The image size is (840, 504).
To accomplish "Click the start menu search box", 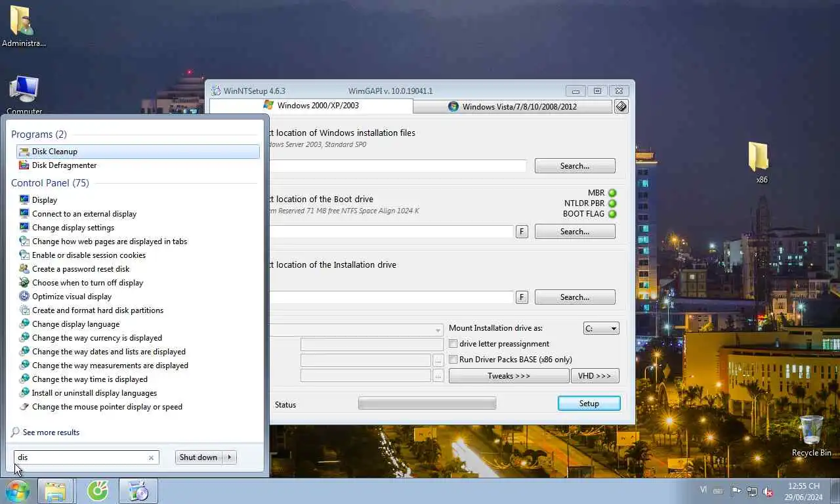I will (81, 457).
